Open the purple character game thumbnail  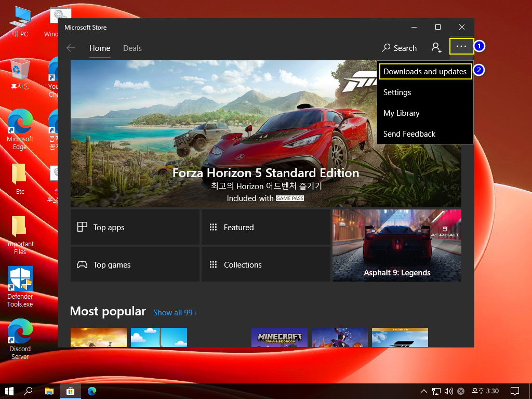(339, 337)
